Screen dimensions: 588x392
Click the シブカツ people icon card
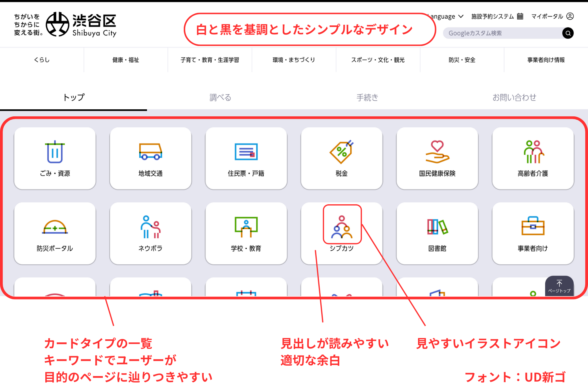coord(341,233)
